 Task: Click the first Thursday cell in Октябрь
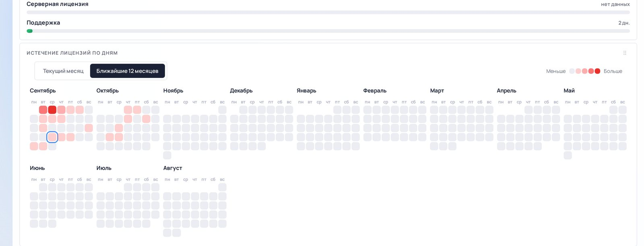[x=128, y=110]
